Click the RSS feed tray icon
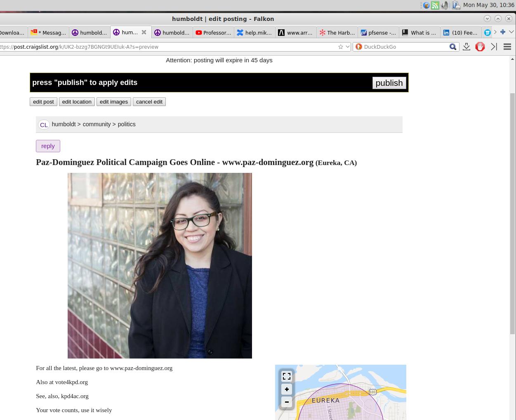This screenshot has height=420, width=516. coord(435,5)
